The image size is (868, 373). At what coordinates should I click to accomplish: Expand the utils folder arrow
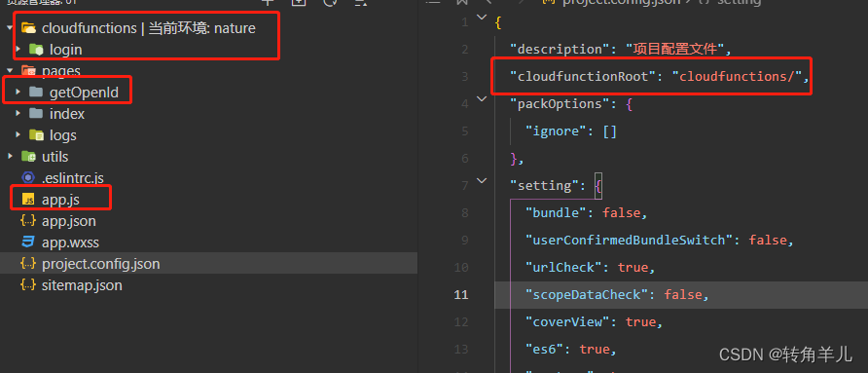point(10,156)
